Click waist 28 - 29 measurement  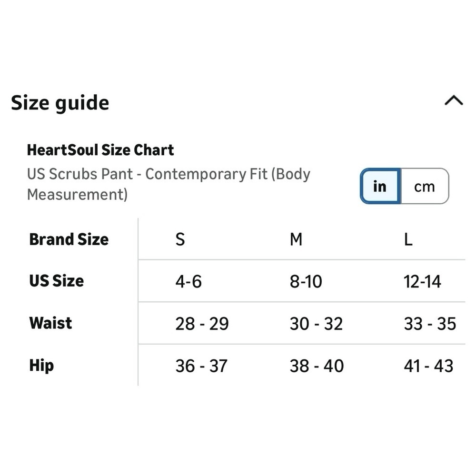tap(202, 324)
